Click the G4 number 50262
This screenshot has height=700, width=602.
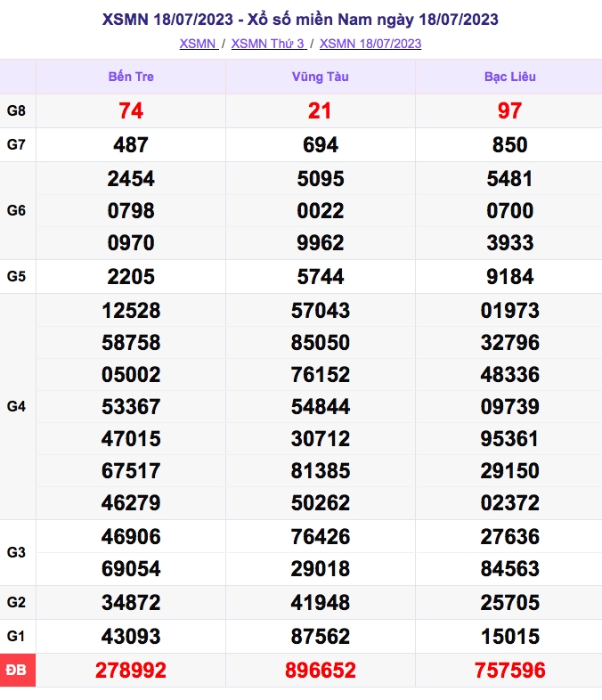(321, 503)
